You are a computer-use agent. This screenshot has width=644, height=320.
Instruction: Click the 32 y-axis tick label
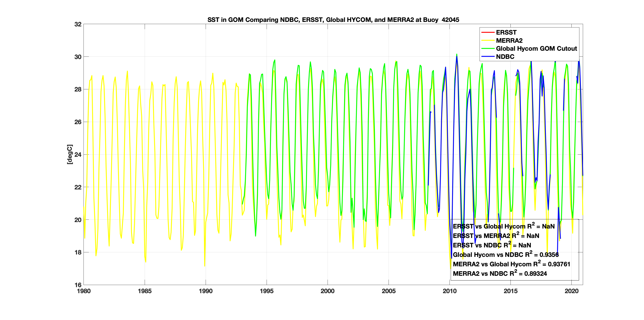tap(78, 24)
